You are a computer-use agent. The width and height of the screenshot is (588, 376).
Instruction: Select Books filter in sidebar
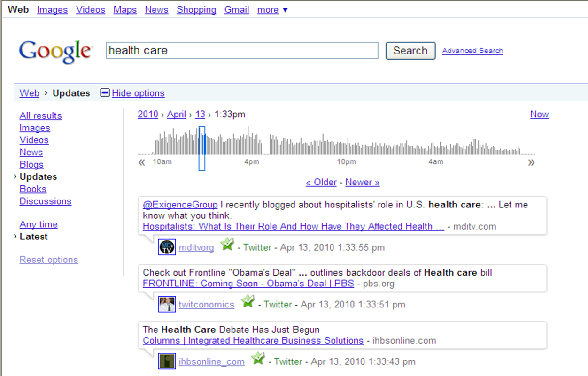point(33,189)
